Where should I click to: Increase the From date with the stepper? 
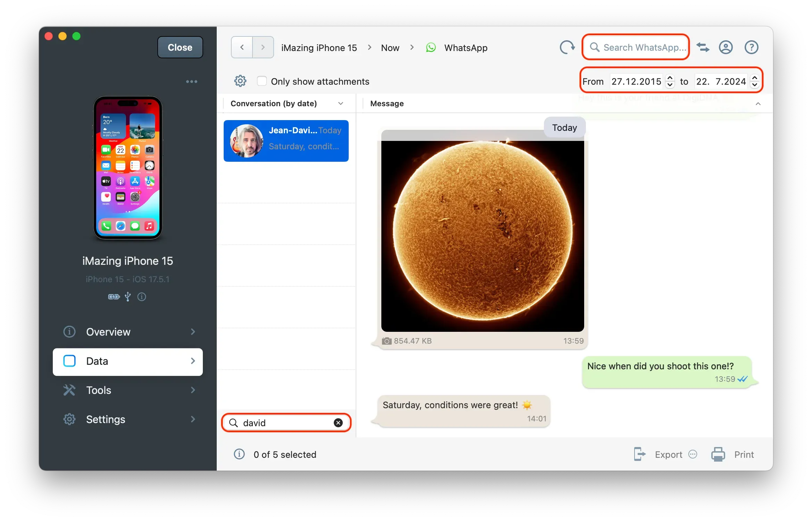670,78
